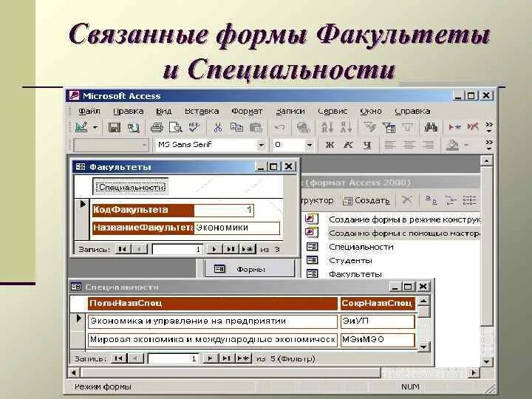The height and width of the screenshot is (399, 532).
Task: Go to next record in Специальности form
Action: [x=210, y=358]
